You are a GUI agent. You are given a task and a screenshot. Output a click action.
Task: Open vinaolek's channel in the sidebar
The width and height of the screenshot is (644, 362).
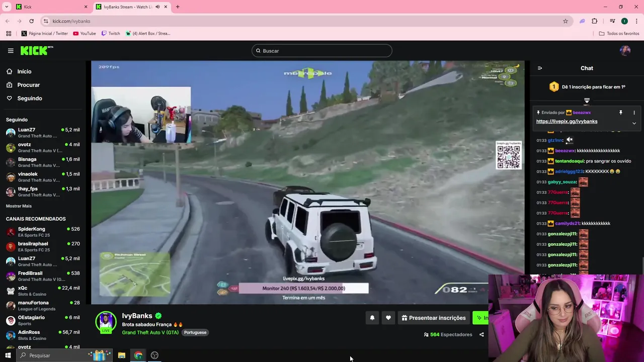tap(43, 177)
